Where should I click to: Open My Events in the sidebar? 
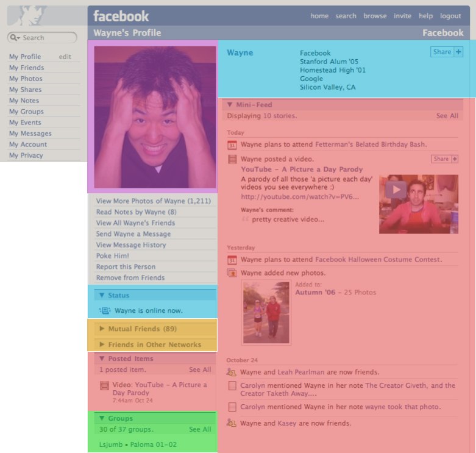[25, 123]
